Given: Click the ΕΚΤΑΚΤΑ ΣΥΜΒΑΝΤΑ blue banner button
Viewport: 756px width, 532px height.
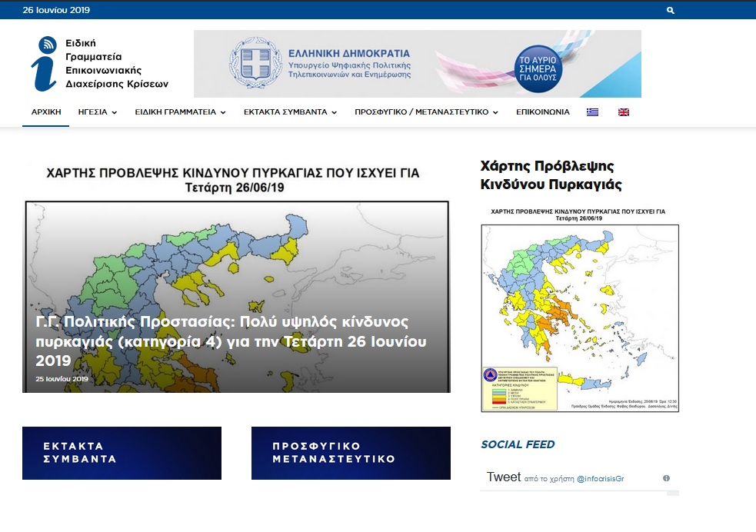Looking at the screenshot, I should (x=122, y=453).
